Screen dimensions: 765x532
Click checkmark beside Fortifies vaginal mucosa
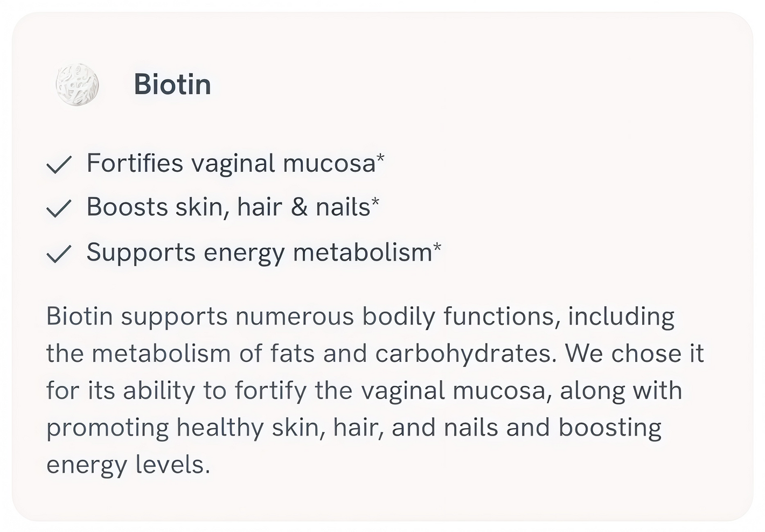pyautogui.click(x=59, y=164)
